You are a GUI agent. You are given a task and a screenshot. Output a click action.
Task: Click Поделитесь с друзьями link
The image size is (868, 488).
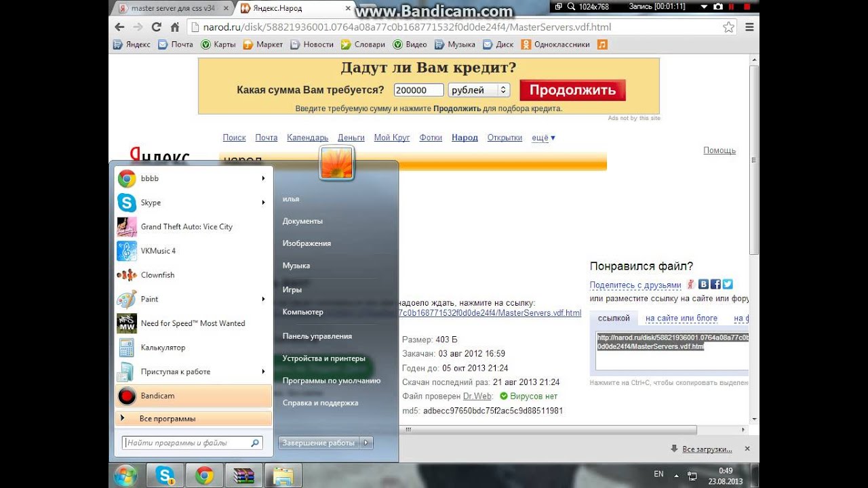pyautogui.click(x=635, y=285)
